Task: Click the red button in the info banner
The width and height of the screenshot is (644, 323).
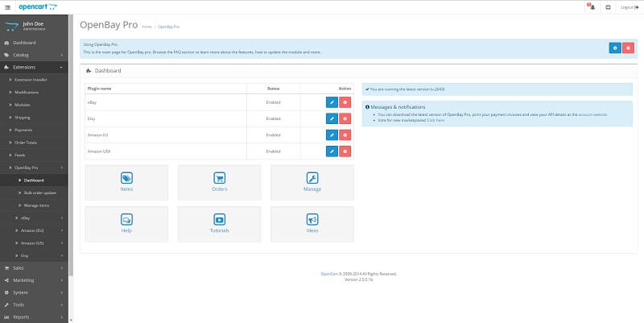Action: pyautogui.click(x=628, y=48)
